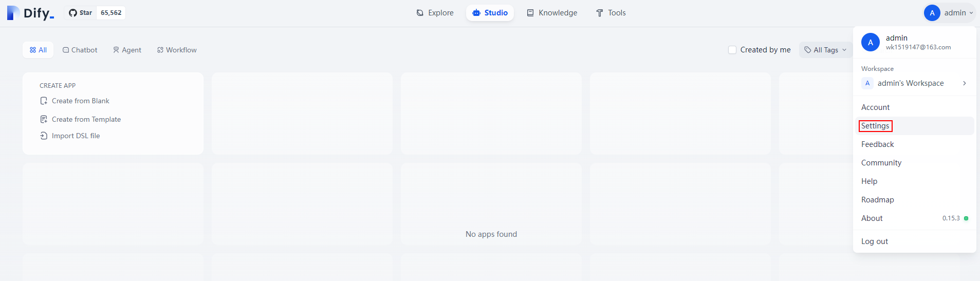This screenshot has height=281, width=980.
Task: Collapse the admin account dropdown in header
Action: [949, 13]
